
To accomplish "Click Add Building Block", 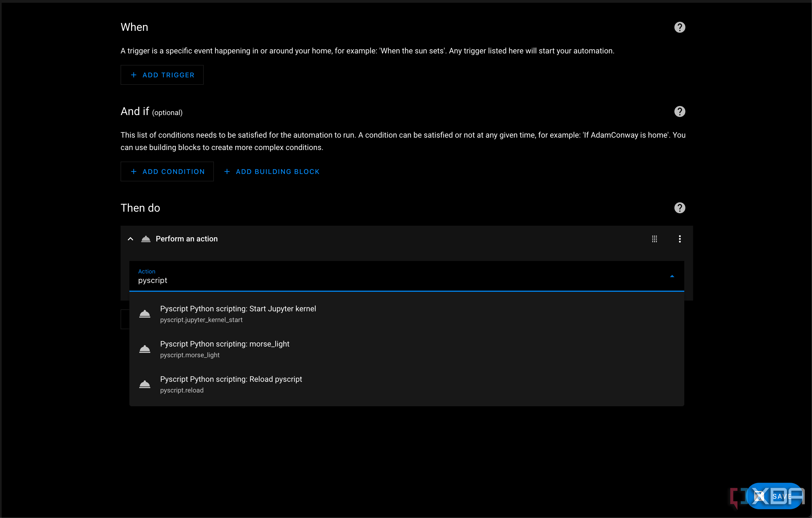I will [271, 171].
